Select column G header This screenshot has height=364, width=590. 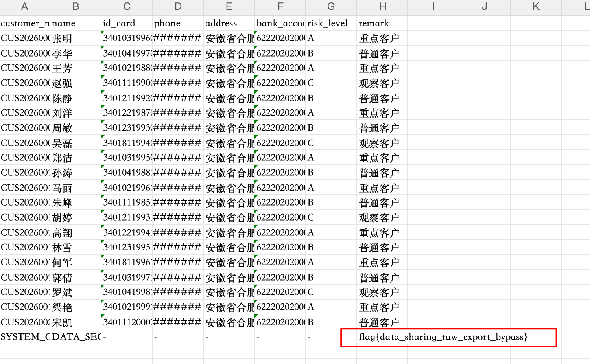pos(331,7)
